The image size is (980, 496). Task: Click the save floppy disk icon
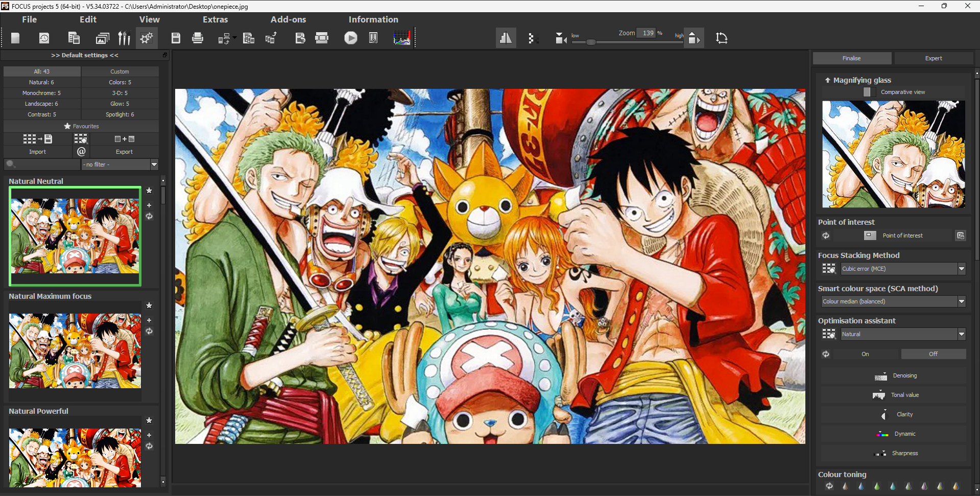click(176, 38)
